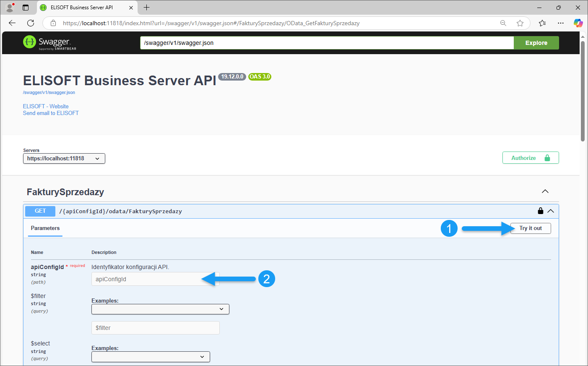Screen dimensions: 588x366
Task: Expand the $select Examples dropdown
Action: tap(151, 357)
